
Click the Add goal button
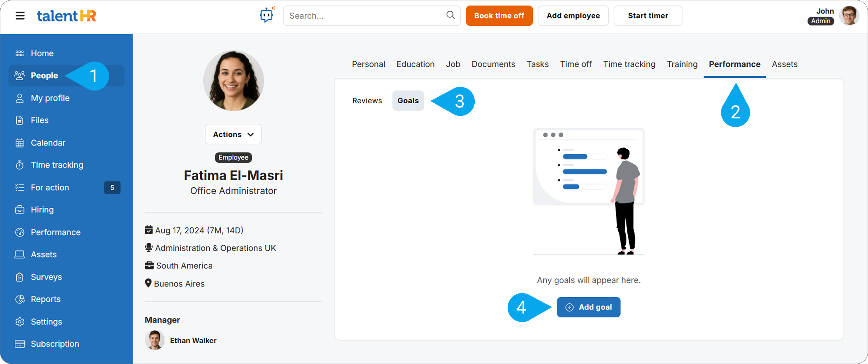pos(588,307)
